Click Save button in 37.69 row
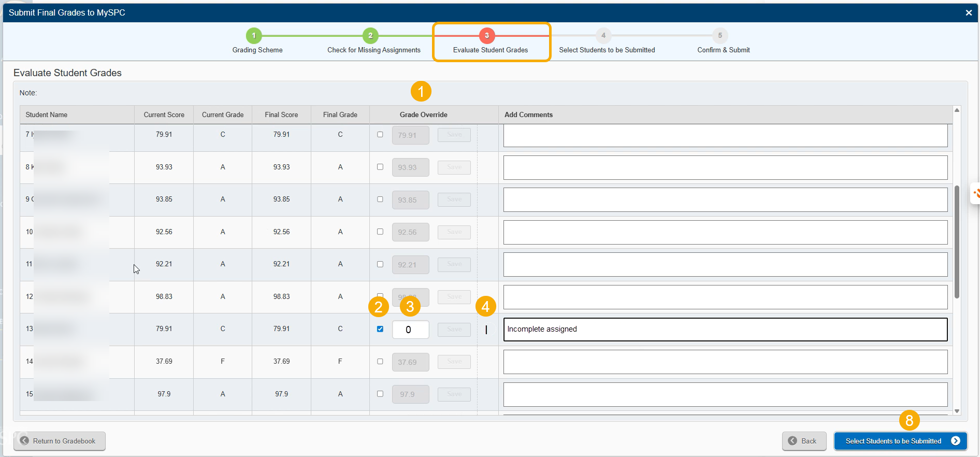 click(x=454, y=362)
